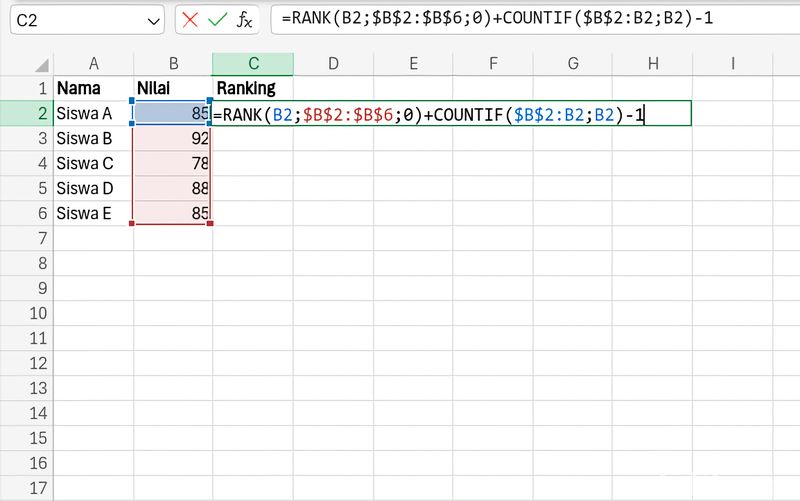Select row 5 header
The image size is (800, 501).
click(x=27, y=188)
